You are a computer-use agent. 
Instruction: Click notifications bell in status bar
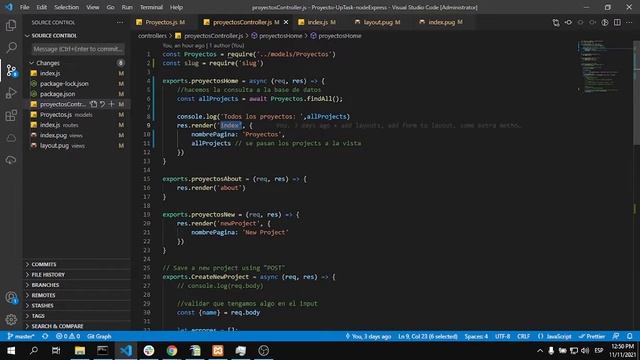[x=630, y=336]
